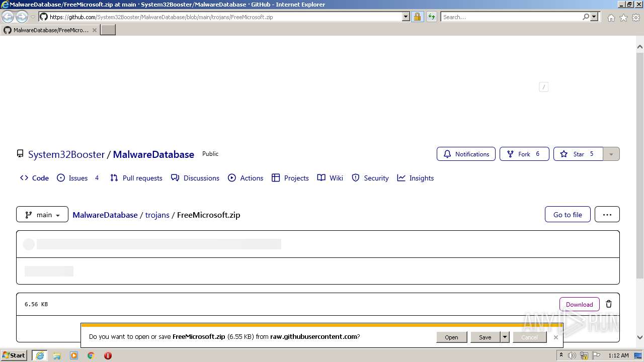Click the vertical scrollbar thumb
The image size is (644, 362).
click(x=640, y=166)
